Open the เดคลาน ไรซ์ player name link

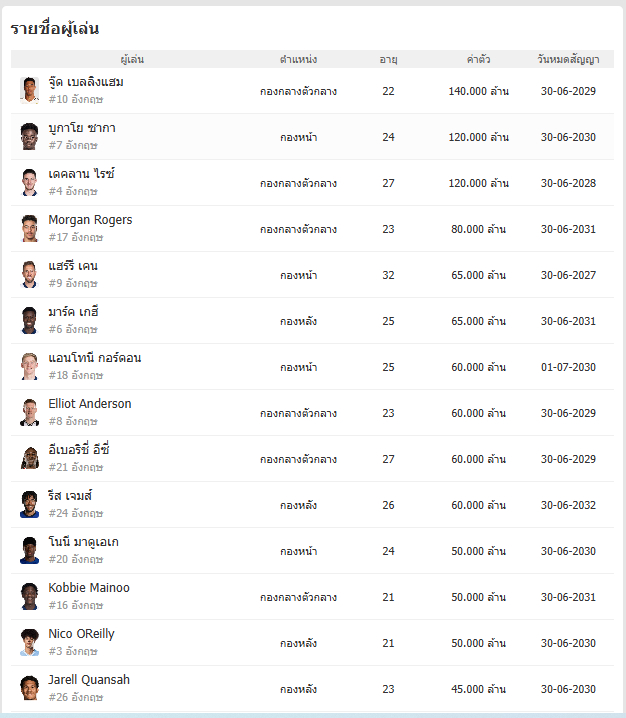(x=82, y=174)
